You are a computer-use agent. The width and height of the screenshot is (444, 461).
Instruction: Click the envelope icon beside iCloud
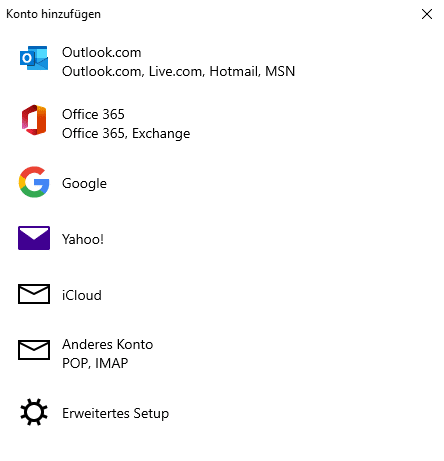(x=34, y=294)
